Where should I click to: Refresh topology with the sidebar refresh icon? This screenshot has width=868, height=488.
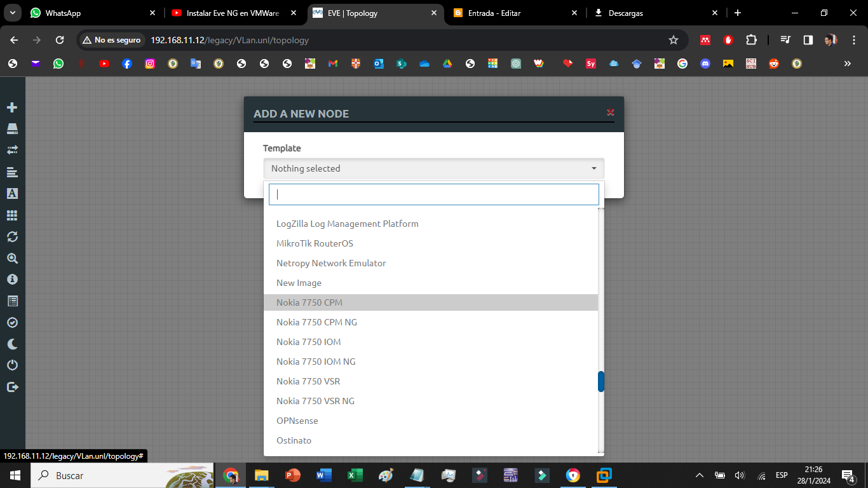11,236
